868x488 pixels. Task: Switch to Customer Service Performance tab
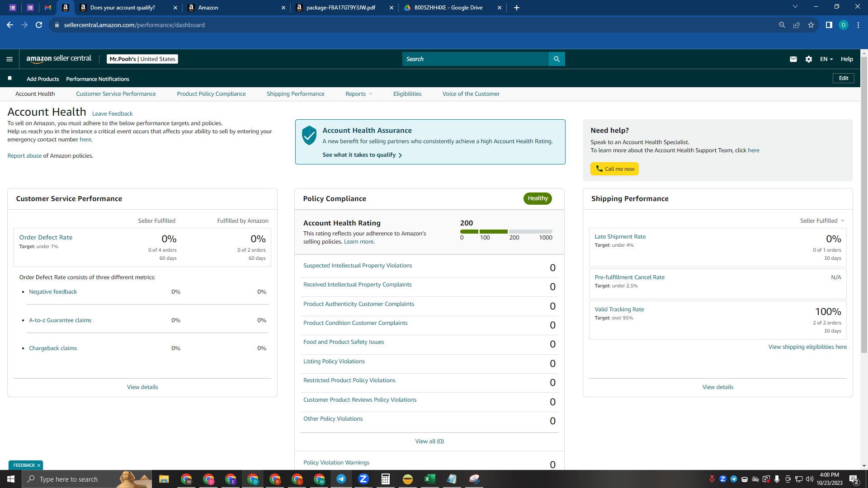click(x=116, y=94)
